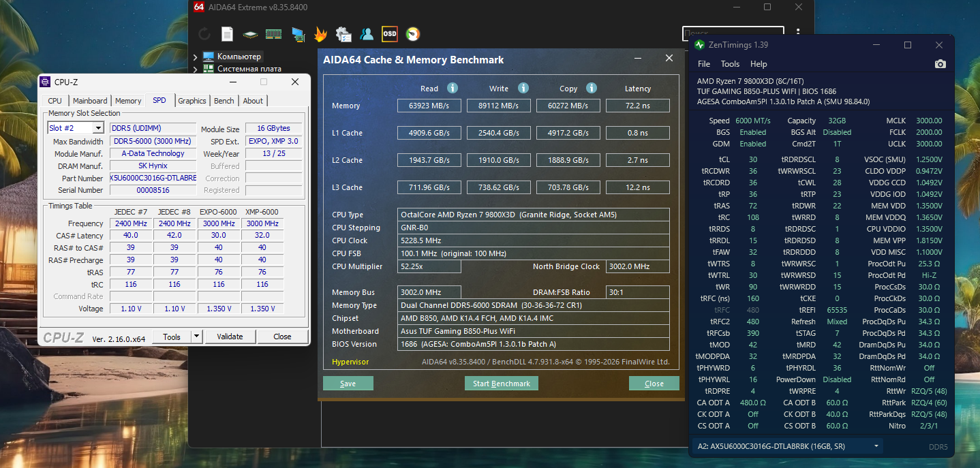980x468 pixels.
Task: Click the Validate button in CPU-Z
Action: [230, 337]
